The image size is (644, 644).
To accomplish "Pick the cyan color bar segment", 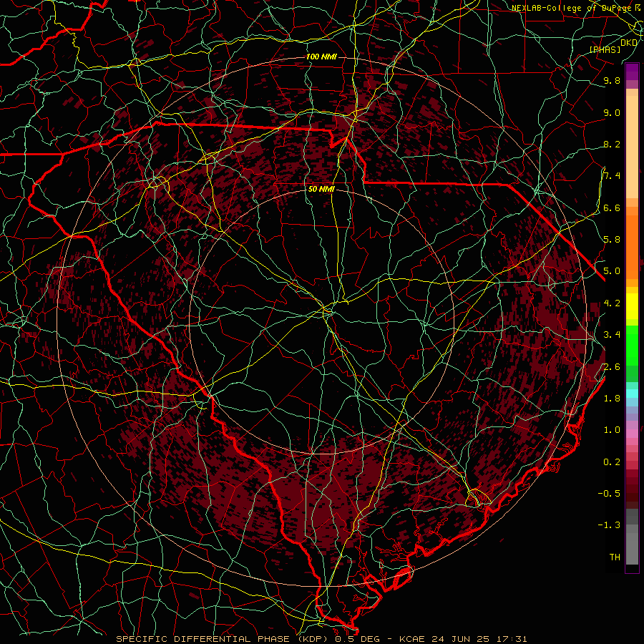I will point(632,394).
